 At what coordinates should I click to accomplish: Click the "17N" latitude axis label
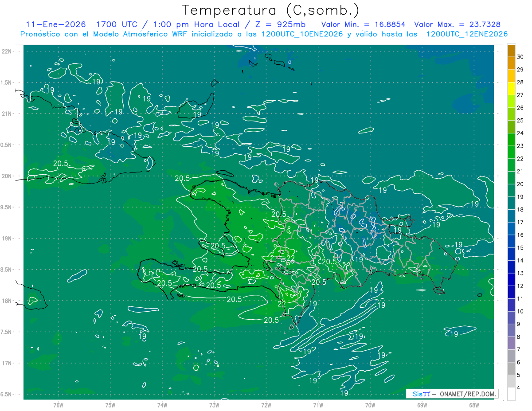[8, 363]
